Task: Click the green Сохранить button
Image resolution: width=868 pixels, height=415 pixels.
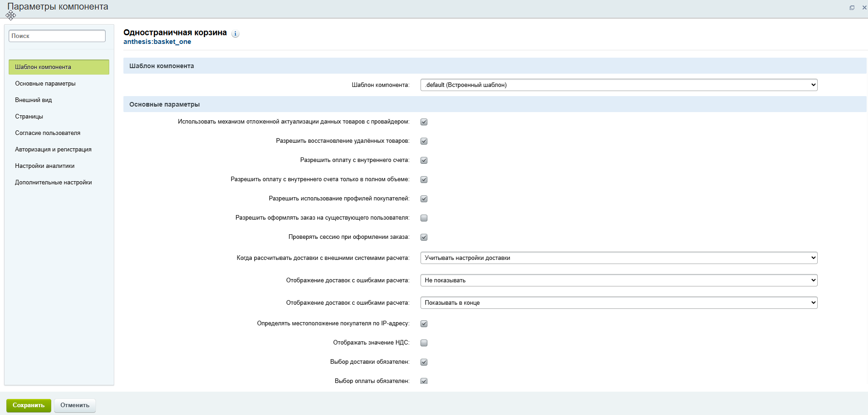Action: tap(29, 405)
